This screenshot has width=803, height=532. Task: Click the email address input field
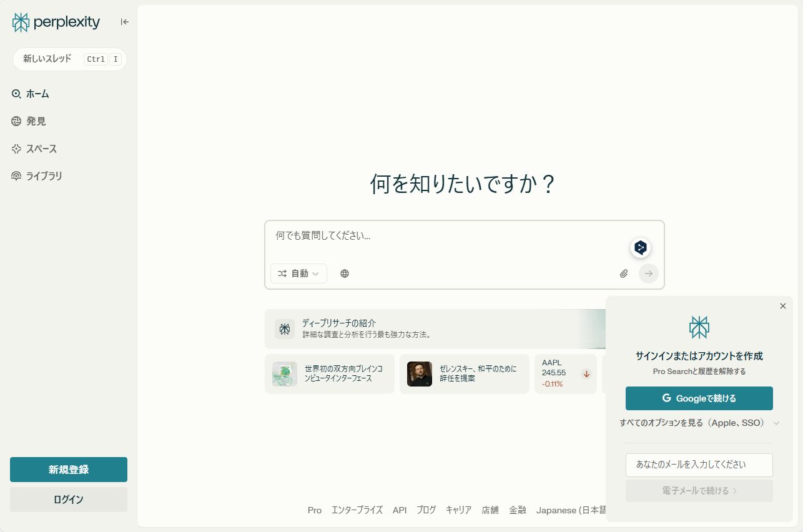tap(699, 465)
